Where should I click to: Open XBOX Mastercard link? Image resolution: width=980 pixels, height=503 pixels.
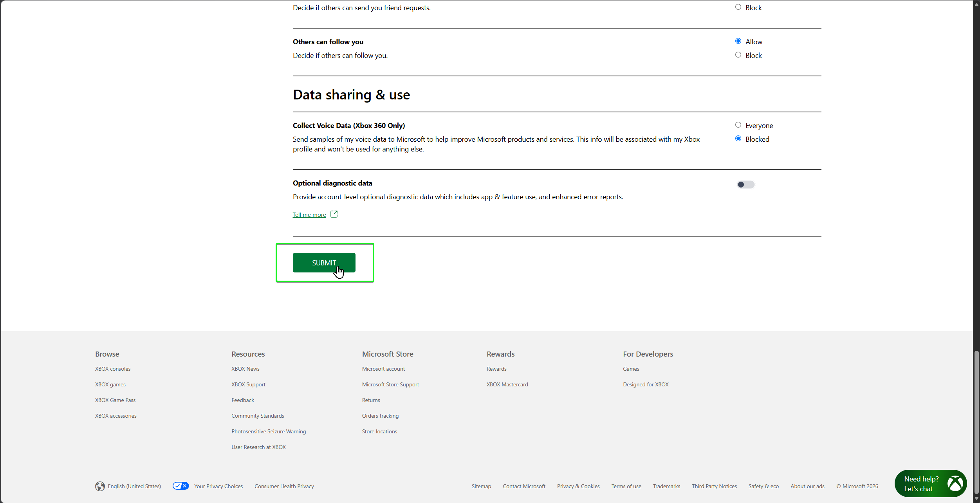point(507,384)
